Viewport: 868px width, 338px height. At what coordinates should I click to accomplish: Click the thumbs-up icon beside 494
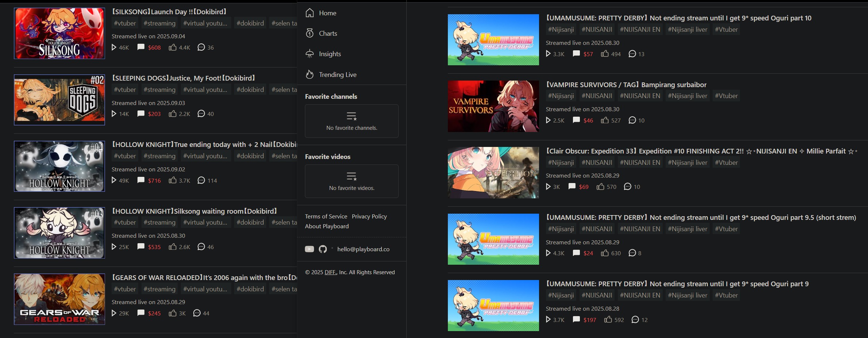coord(605,54)
